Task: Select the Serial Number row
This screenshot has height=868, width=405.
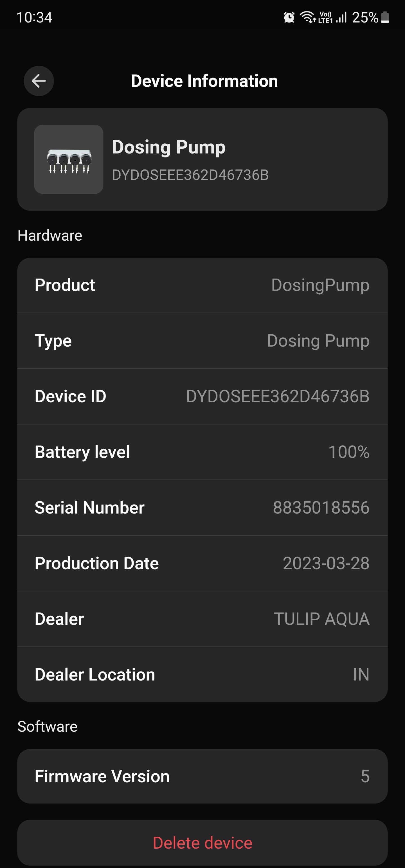Action: pos(202,507)
